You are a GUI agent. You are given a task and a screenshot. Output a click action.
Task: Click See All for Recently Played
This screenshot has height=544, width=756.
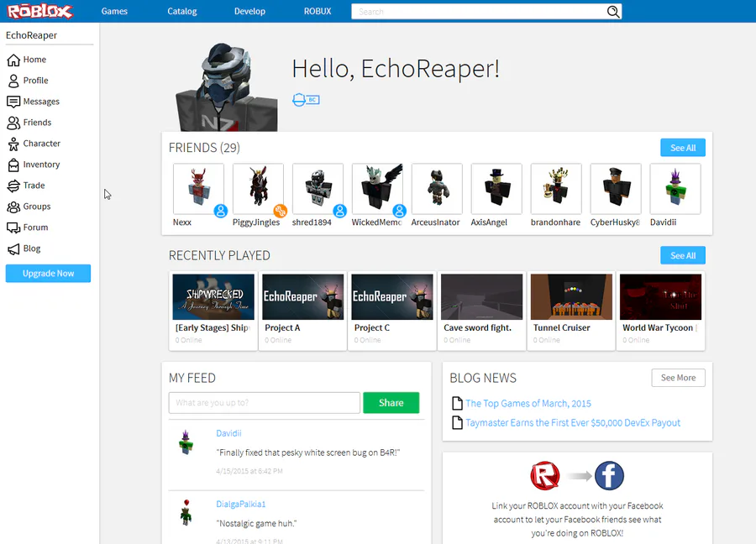coord(683,255)
